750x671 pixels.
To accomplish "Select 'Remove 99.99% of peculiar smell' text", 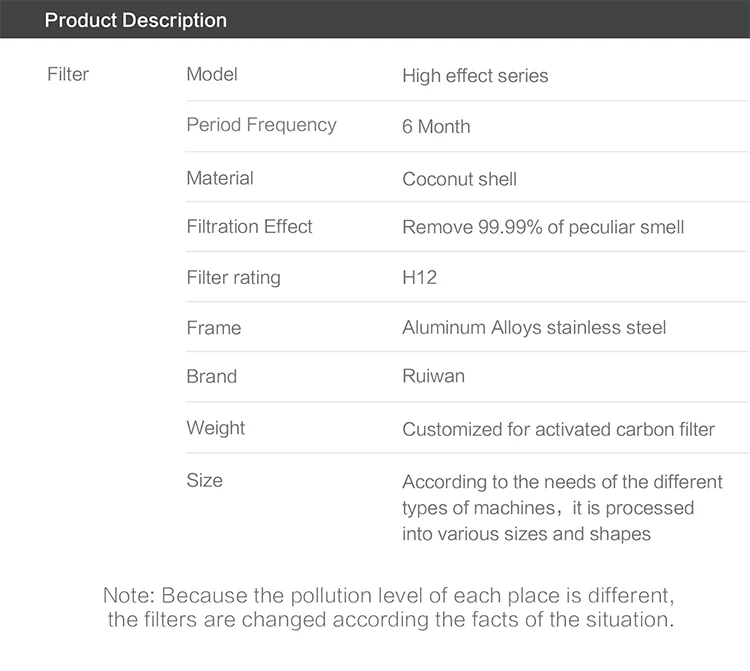I will tap(543, 227).
